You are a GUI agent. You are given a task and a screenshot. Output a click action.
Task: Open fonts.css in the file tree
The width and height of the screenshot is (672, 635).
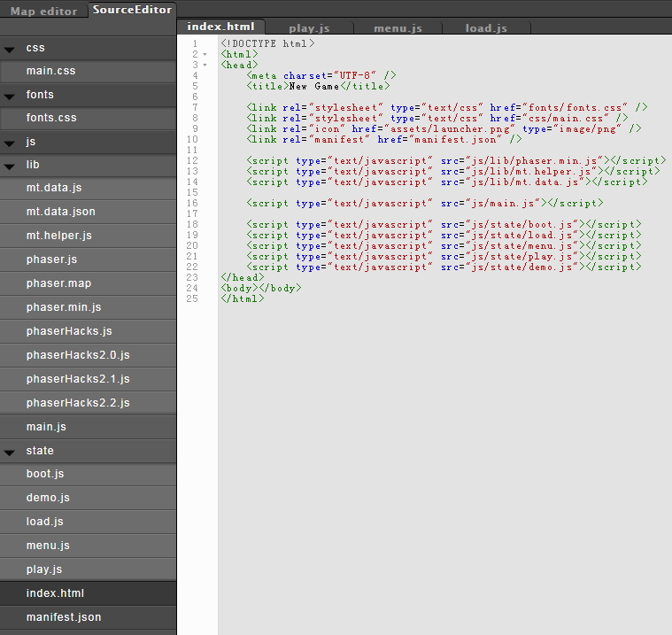[x=88, y=118]
